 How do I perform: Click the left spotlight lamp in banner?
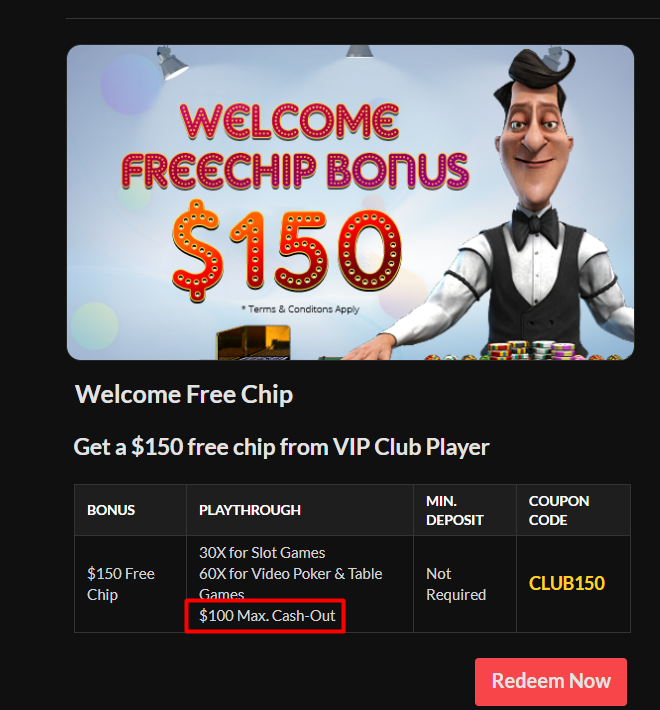pyautogui.click(x=171, y=63)
